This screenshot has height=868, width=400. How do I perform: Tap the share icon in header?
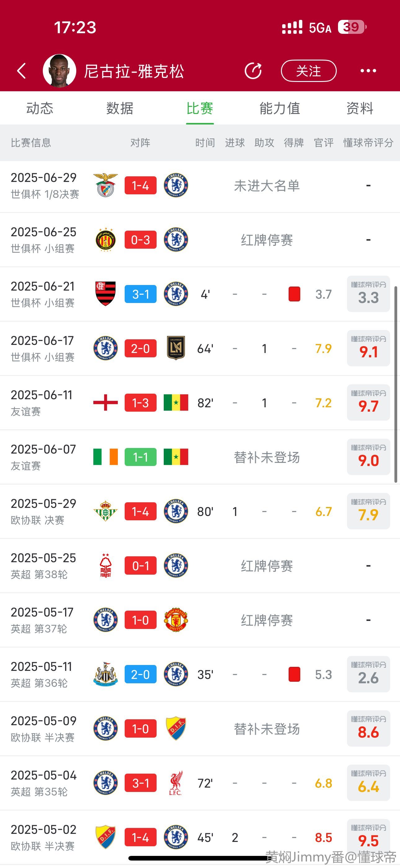[x=253, y=71]
